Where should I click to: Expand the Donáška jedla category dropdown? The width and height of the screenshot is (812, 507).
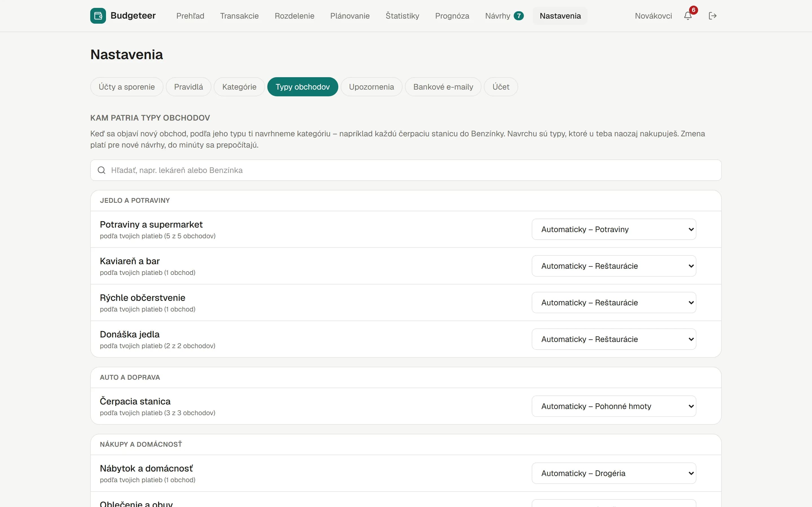coord(614,339)
